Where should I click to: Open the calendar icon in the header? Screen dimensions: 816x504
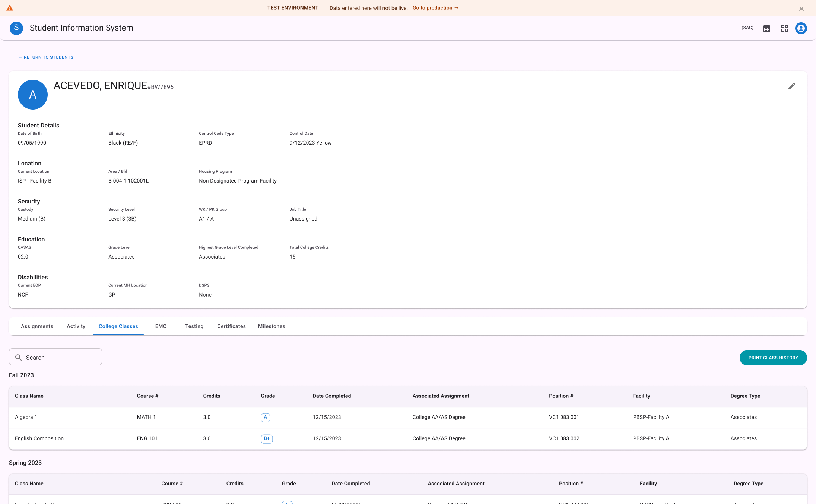(x=766, y=28)
